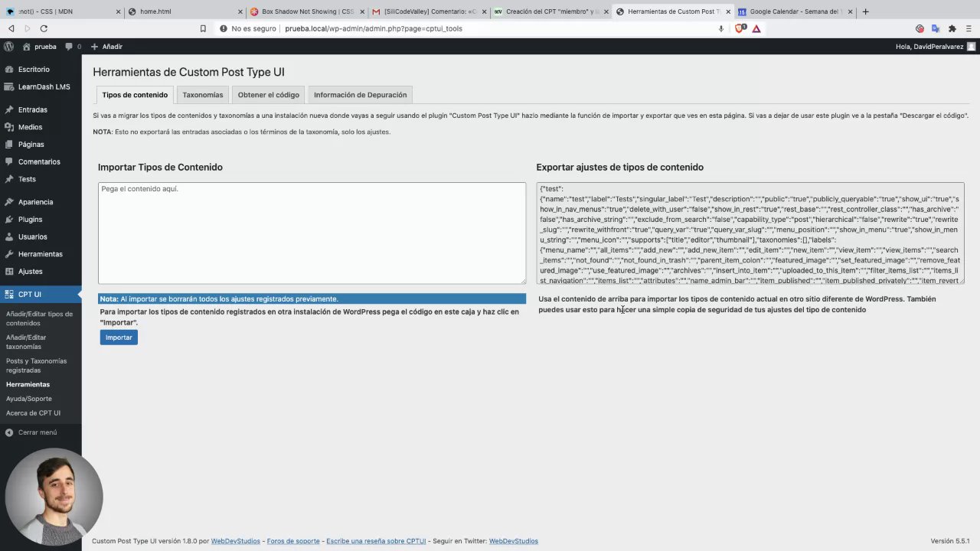Click the presenter webcam thumbnail

54,497
